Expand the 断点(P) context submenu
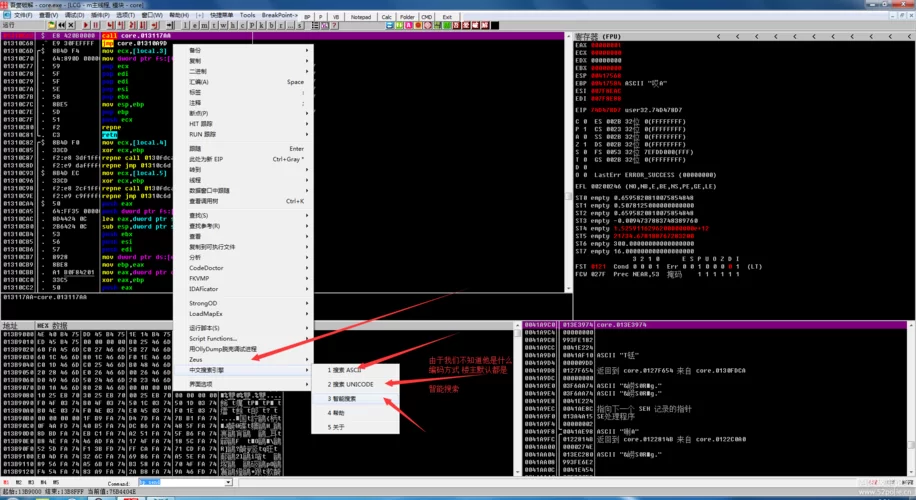The height and width of the screenshot is (500, 916). [x=245, y=113]
